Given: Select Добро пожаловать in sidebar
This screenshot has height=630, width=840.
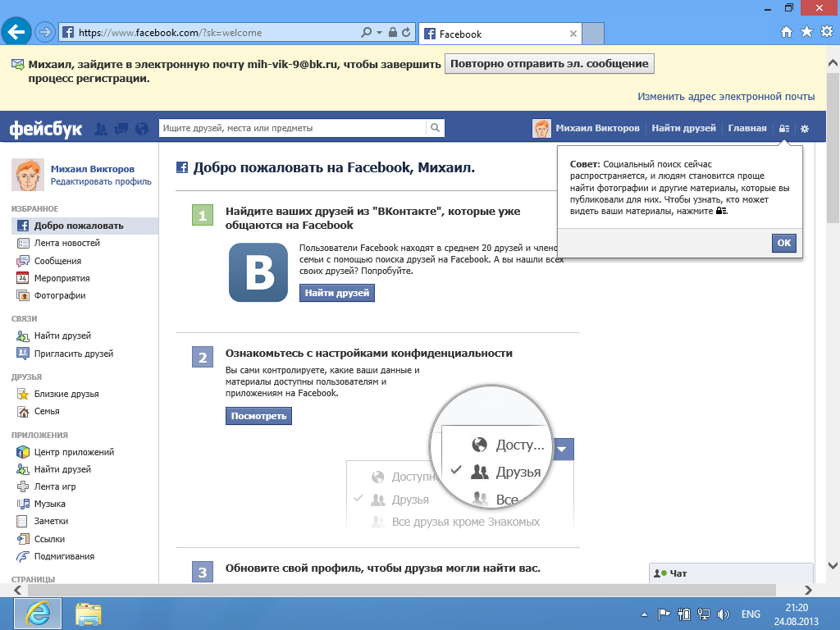Looking at the screenshot, I should (84, 226).
